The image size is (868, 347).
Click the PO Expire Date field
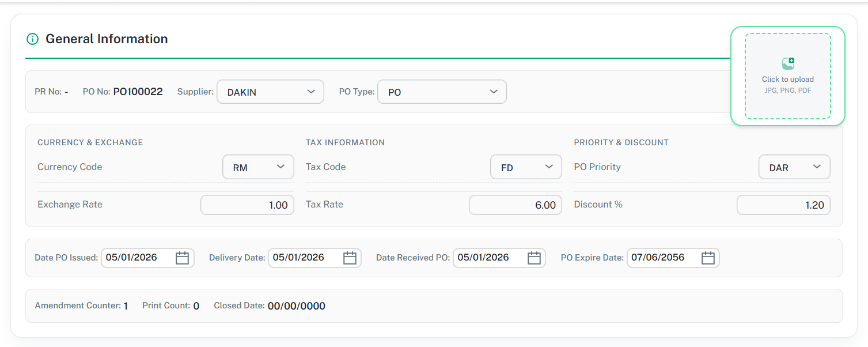point(662,258)
